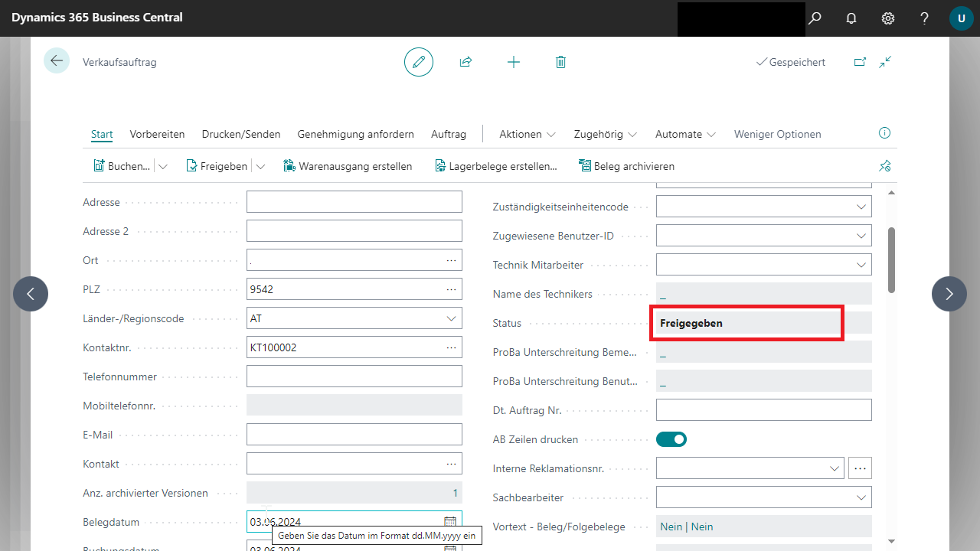The height and width of the screenshot is (551, 980).
Task: Click Warenausgang erstellen button
Action: point(348,166)
